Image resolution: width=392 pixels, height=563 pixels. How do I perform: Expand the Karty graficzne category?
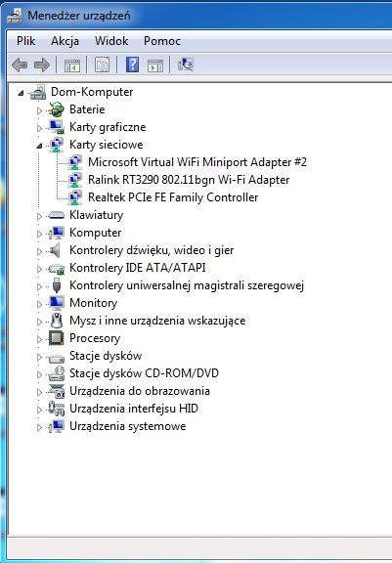click(39, 128)
